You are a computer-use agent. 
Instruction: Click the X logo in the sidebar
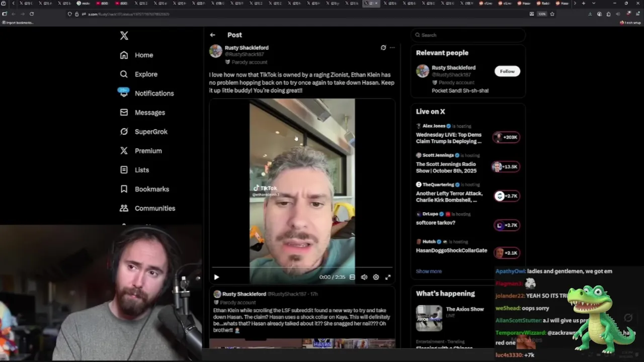coord(124,36)
